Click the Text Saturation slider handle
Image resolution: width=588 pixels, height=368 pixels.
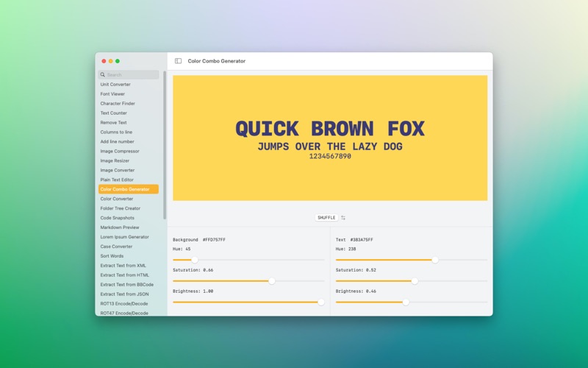(x=415, y=281)
